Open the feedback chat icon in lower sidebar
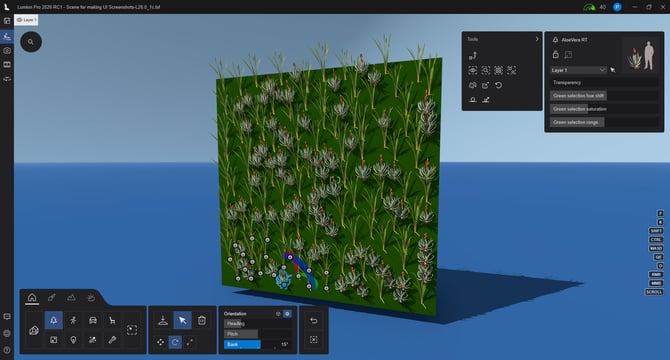The width and height of the screenshot is (670, 360). coord(7,317)
